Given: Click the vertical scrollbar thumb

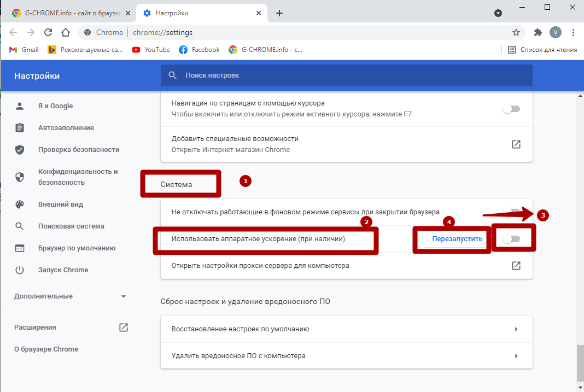Looking at the screenshot, I should pyautogui.click(x=580, y=364).
